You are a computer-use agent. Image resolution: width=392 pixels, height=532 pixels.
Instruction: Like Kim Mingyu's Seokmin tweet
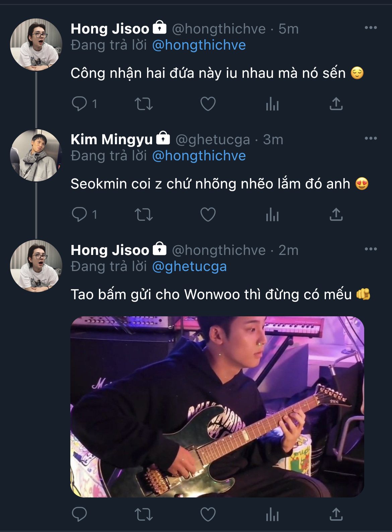(208, 214)
